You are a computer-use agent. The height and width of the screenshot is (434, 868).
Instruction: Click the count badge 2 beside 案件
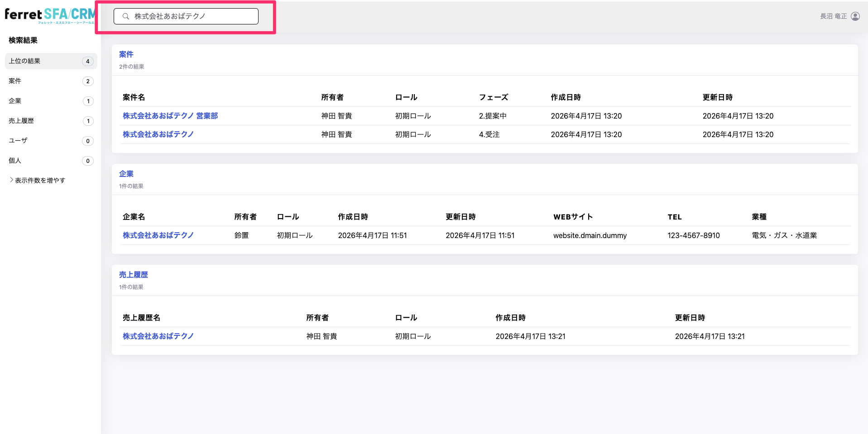click(x=88, y=81)
